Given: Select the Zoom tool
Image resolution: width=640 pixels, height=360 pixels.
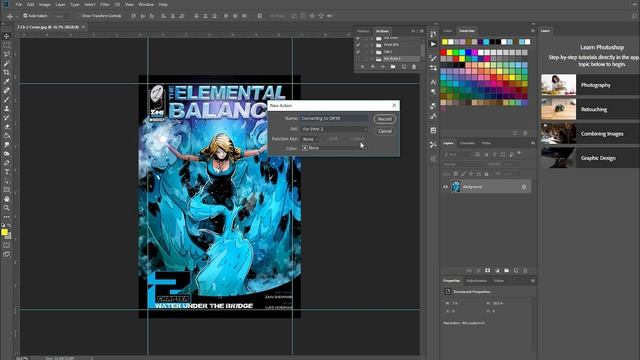Looking at the screenshot, I should point(7,208).
